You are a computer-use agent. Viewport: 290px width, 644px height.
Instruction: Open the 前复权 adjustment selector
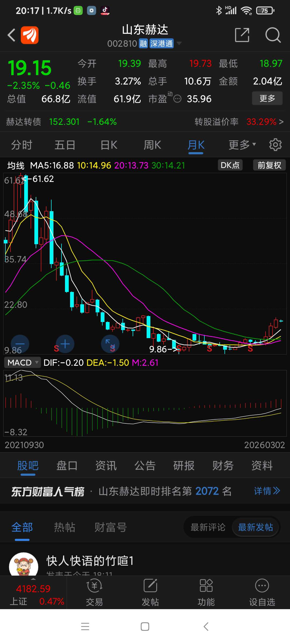[x=269, y=165]
